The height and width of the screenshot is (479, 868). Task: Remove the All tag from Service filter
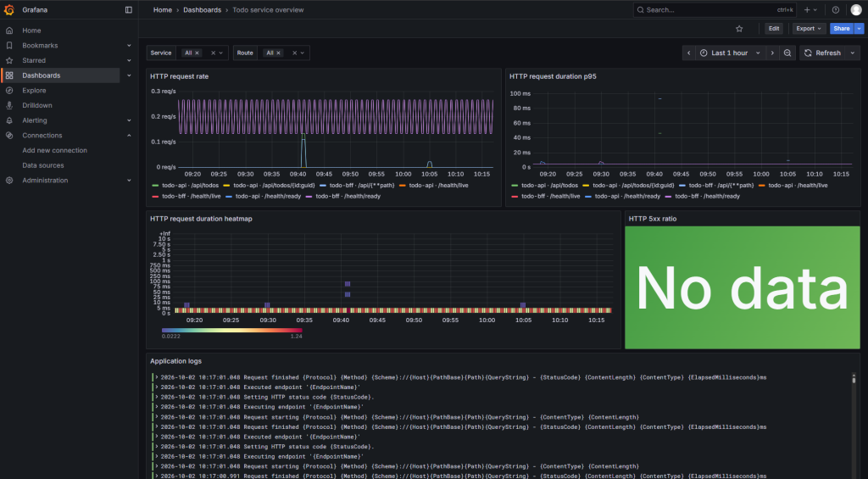click(197, 53)
